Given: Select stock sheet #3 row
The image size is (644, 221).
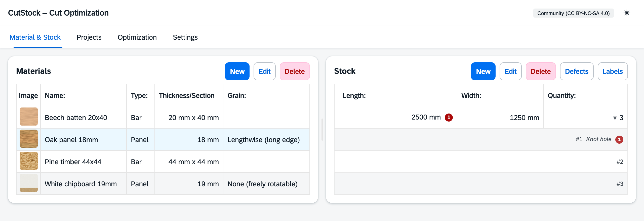Looking at the screenshot, I should point(481,184).
